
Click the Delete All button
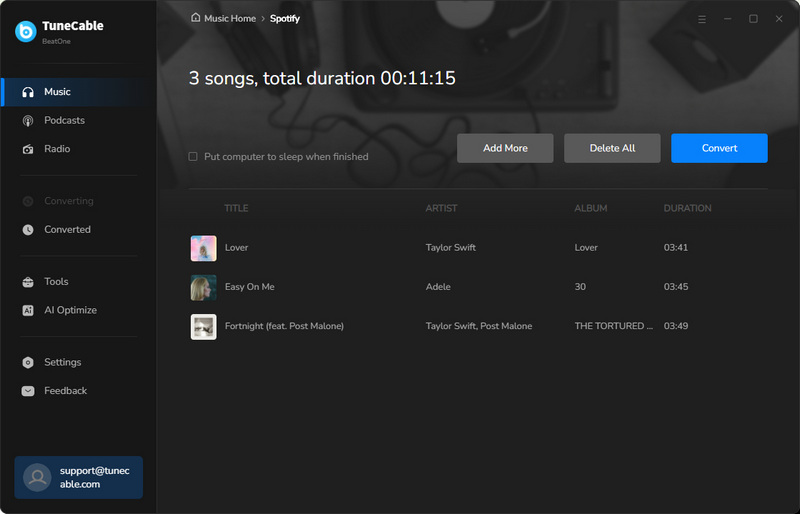[x=612, y=148]
